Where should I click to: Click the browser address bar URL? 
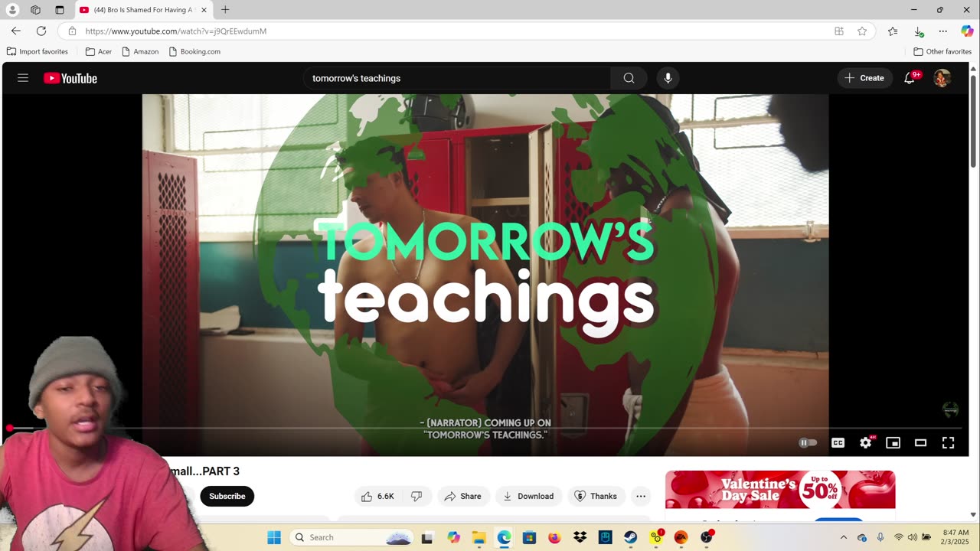click(x=175, y=31)
